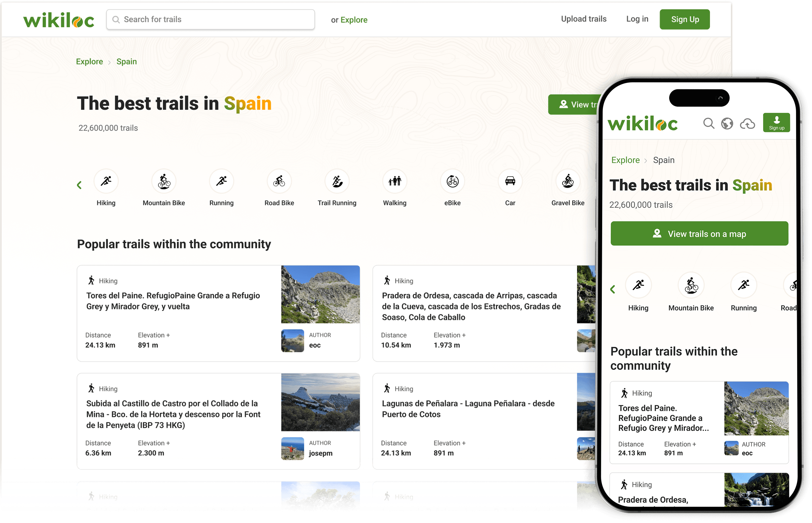The width and height of the screenshot is (812, 523).
Task: Open Tores del Paine photo on phone
Action: point(756,408)
